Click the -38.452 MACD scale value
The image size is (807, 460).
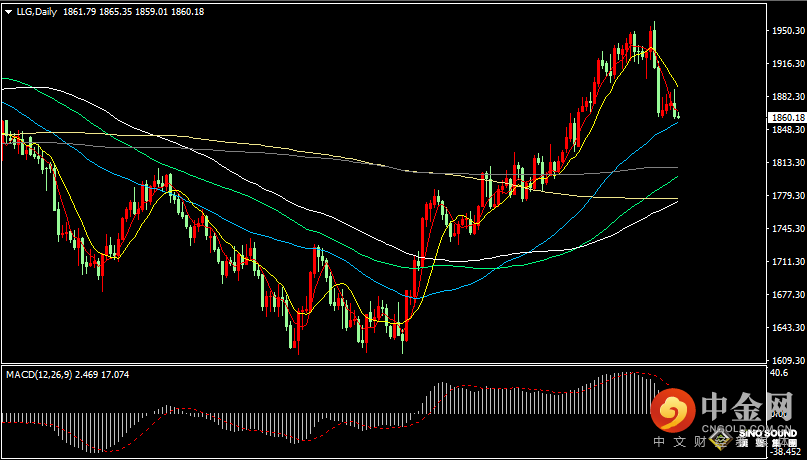coord(784,451)
